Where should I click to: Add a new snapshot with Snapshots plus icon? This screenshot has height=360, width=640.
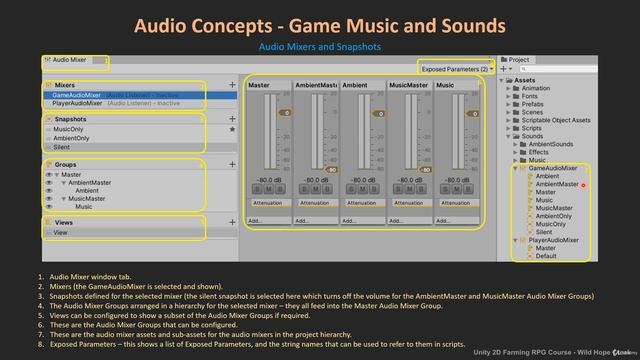232,119
